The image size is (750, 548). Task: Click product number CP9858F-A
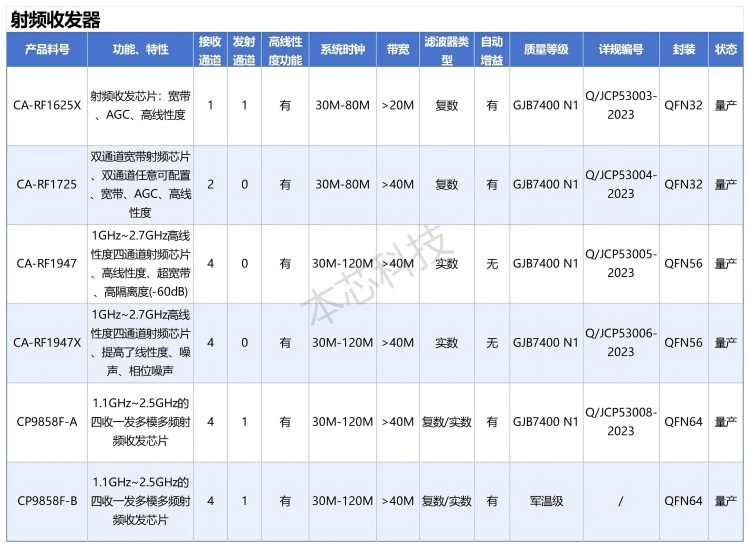click(47, 422)
